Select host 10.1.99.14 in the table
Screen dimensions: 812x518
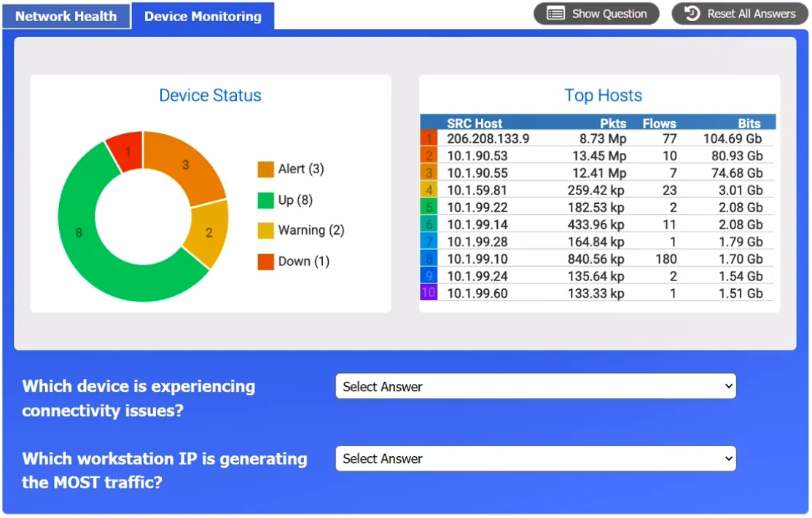pyautogui.click(x=477, y=224)
